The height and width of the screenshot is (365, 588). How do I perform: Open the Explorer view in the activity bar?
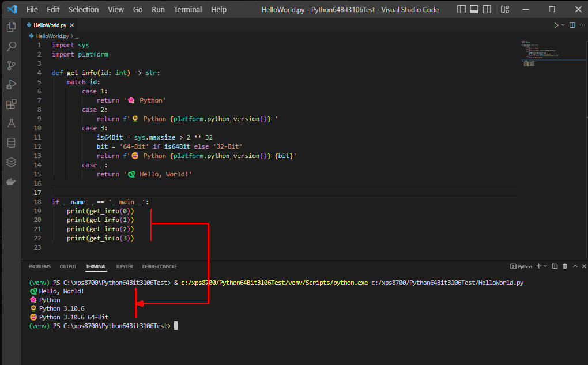pyautogui.click(x=12, y=27)
